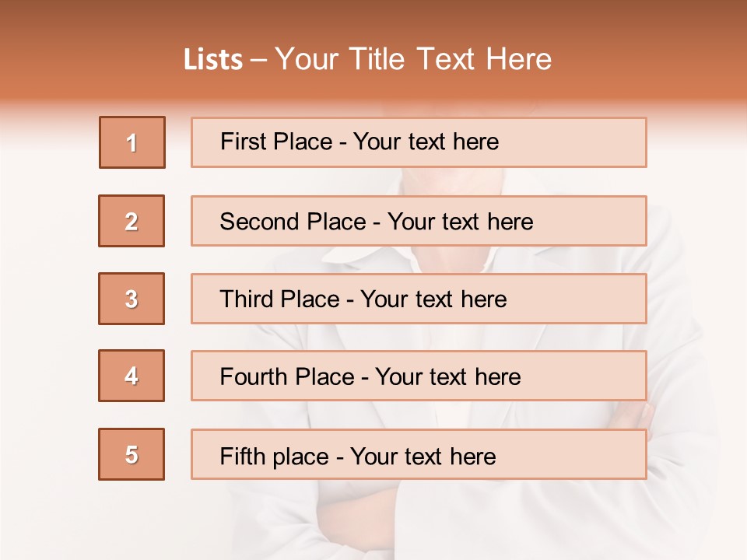Select the word 'Third' in its list bar
Image resolution: width=747 pixels, height=560 pixels.
(x=246, y=299)
